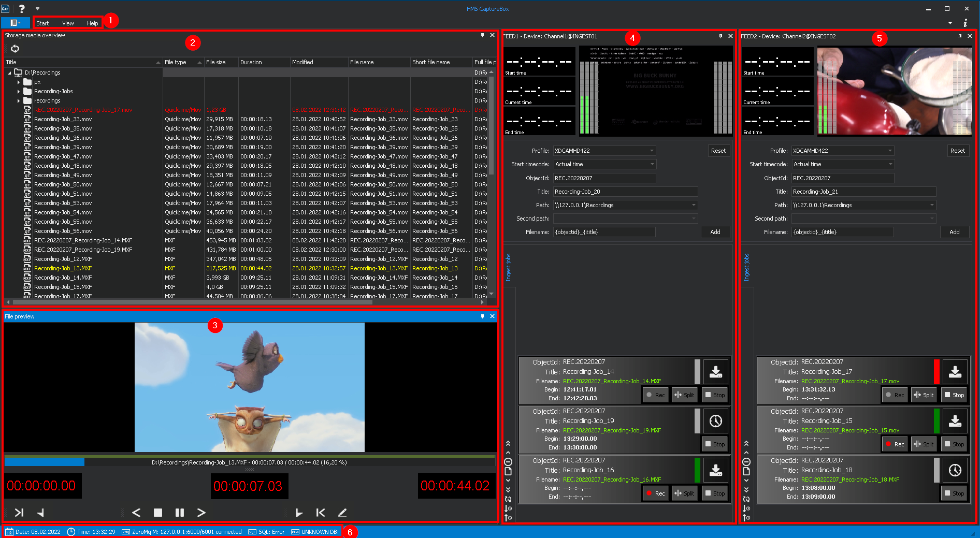Pin the File preview panel

tap(482, 316)
